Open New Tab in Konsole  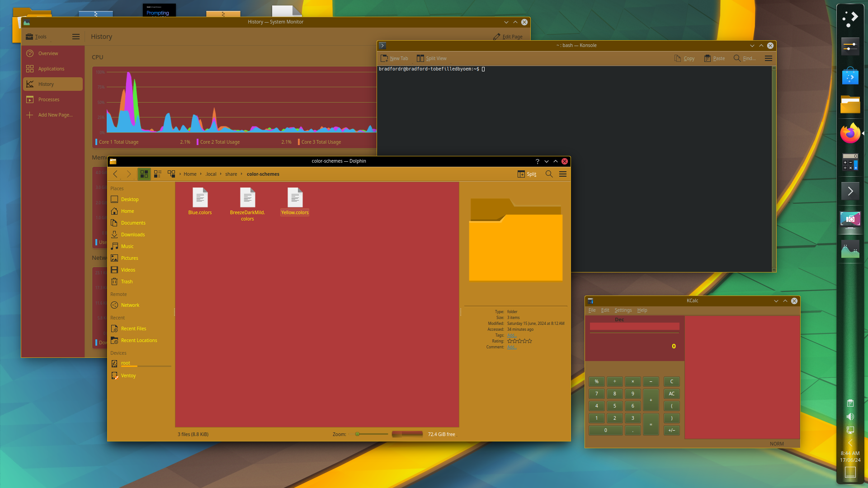[x=394, y=58]
